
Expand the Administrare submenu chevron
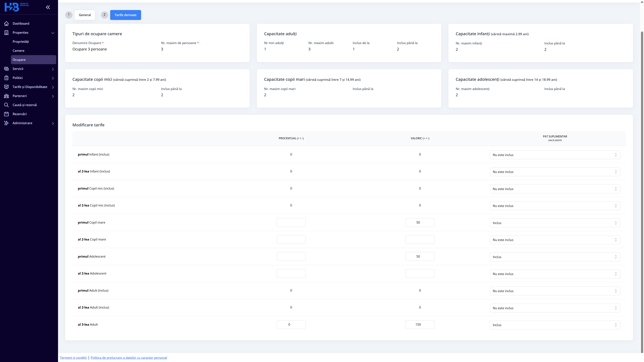(x=53, y=123)
